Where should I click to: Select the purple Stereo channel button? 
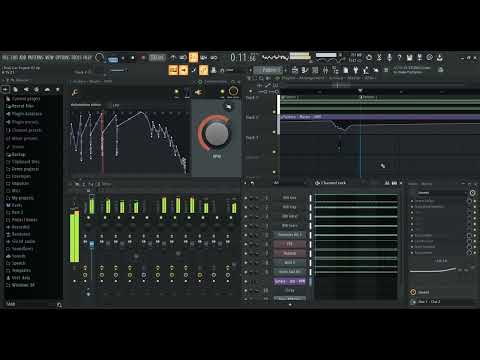click(289, 281)
